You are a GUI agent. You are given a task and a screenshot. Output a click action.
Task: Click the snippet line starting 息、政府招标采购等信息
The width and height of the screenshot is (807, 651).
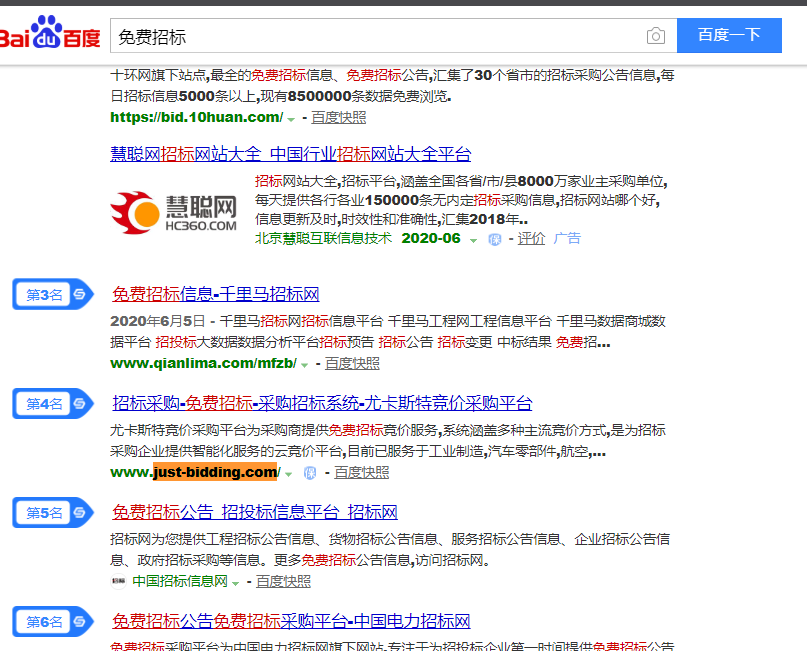(x=300, y=560)
